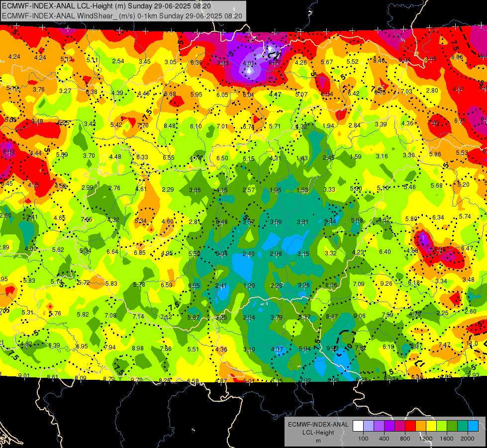Click the wind shear value 11.0
487x448 pixels.
coord(472,343)
